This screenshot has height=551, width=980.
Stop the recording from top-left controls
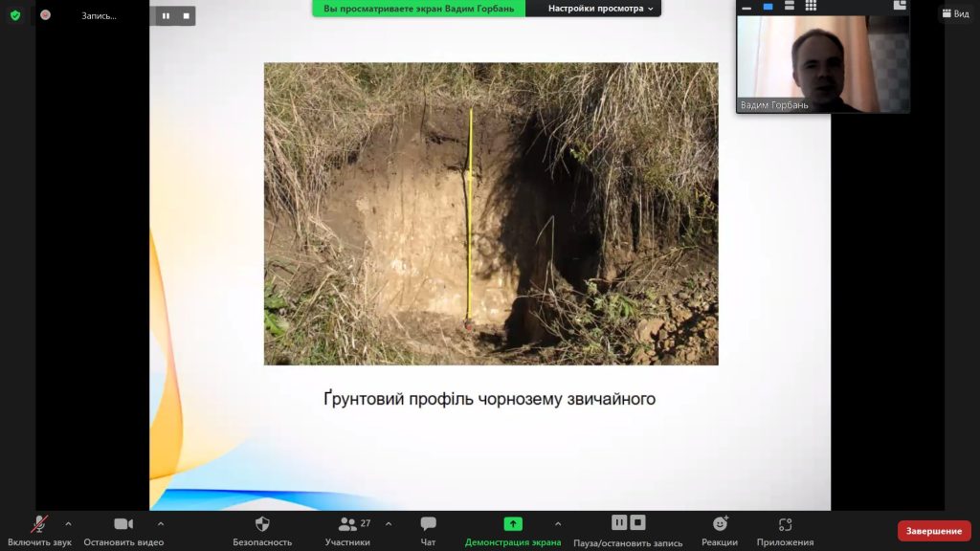(187, 15)
